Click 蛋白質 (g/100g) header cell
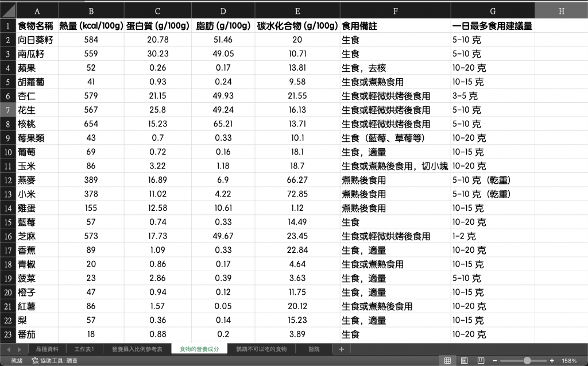This screenshot has width=588, height=366. [158, 26]
